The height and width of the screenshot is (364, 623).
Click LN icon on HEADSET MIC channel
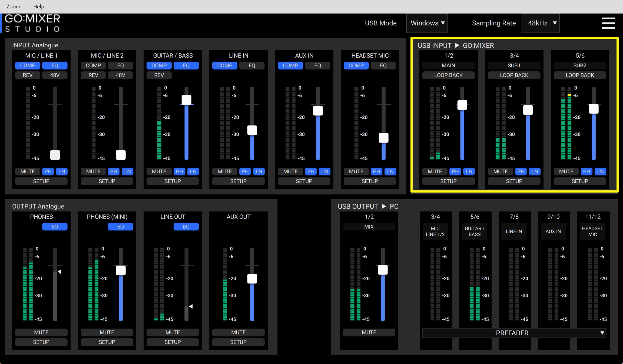coord(390,171)
